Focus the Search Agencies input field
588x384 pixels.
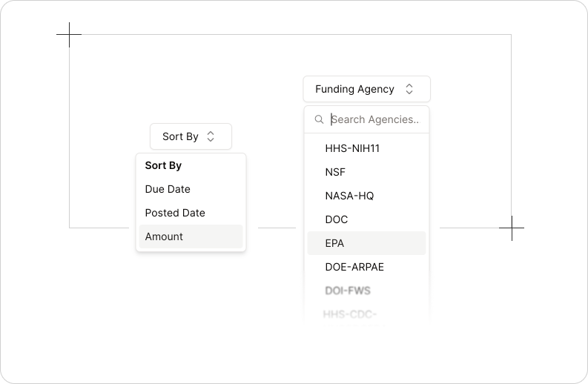click(x=375, y=119)
